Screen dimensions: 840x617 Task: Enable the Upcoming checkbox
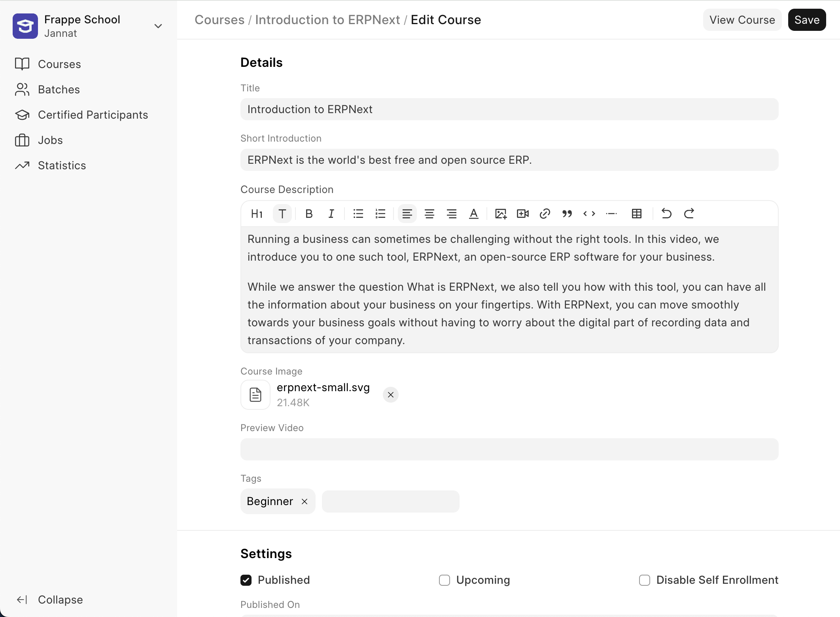[444, 580]
